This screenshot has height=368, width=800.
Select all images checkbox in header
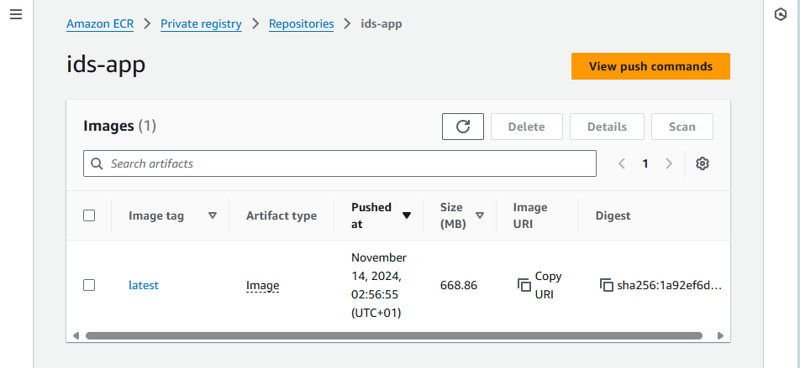pyautogui.click(x=89, y=215)
